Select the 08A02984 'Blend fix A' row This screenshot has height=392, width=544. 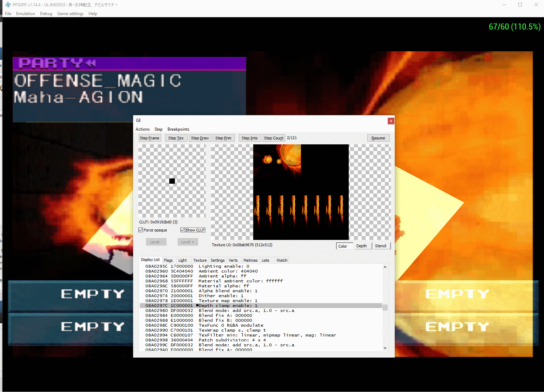coord(261,315)
